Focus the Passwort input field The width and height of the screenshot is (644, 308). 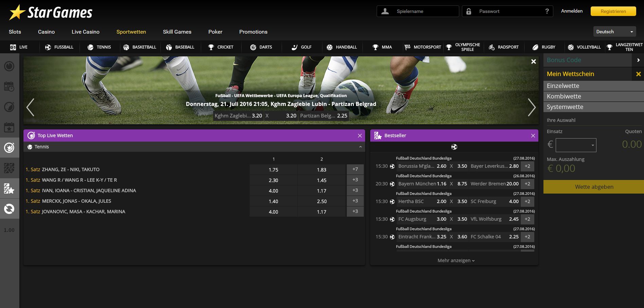coord(507,11)
